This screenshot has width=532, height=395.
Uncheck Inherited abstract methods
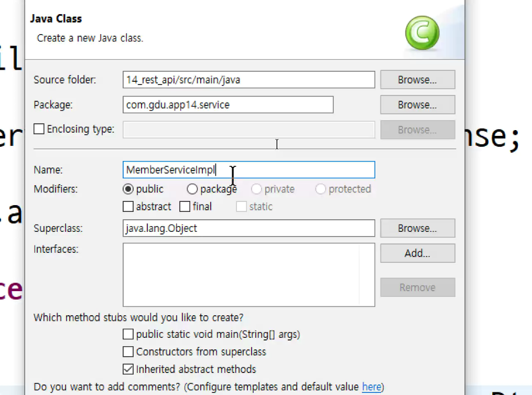(128, 369)
